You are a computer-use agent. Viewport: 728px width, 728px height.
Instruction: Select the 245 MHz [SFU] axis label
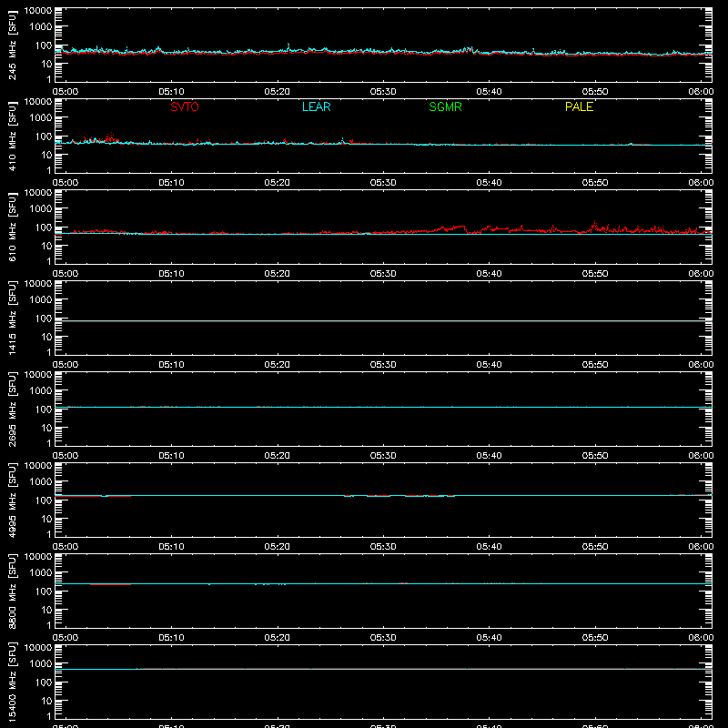point(12,45)
